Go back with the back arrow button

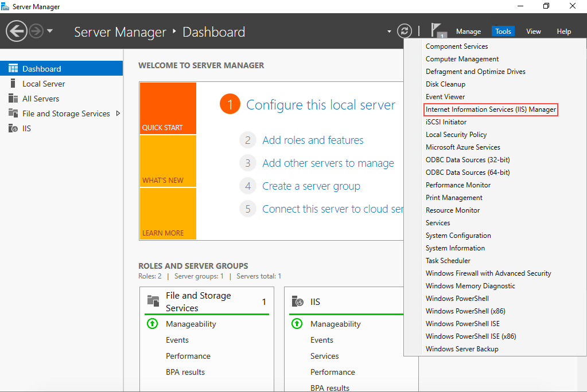pos(17,31)
